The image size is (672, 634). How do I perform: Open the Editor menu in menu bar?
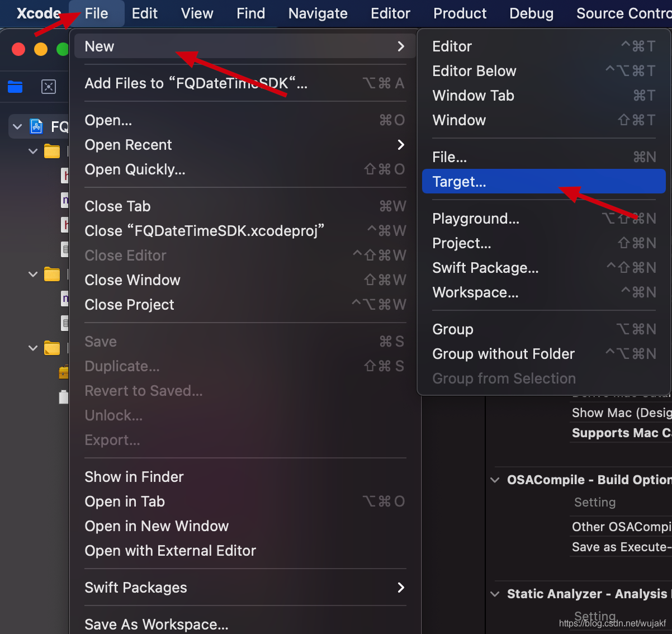[x=390, y=13]
